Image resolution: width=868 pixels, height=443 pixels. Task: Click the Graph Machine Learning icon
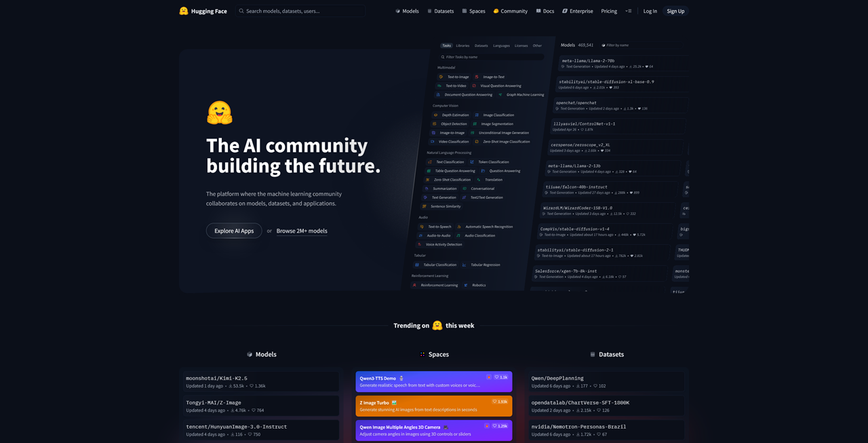click(500, 94)
